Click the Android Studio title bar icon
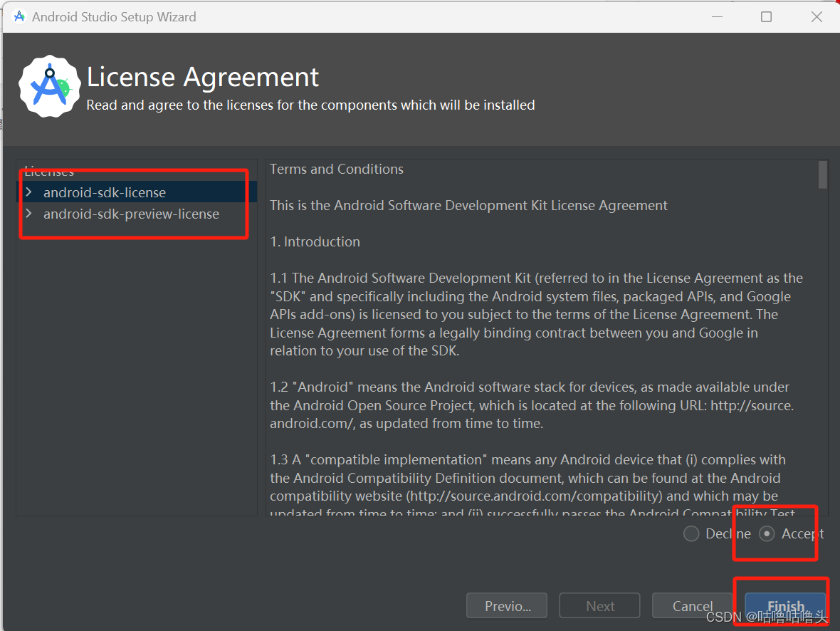The width and height of the screenshot is (840, 631). point(19,16)
